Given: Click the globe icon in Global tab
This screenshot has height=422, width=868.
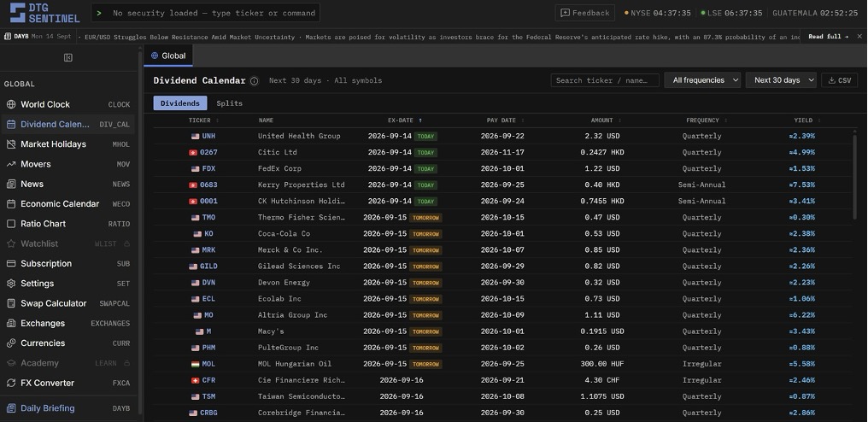Looking at the screenshot, I should click(x=155, y=56).
